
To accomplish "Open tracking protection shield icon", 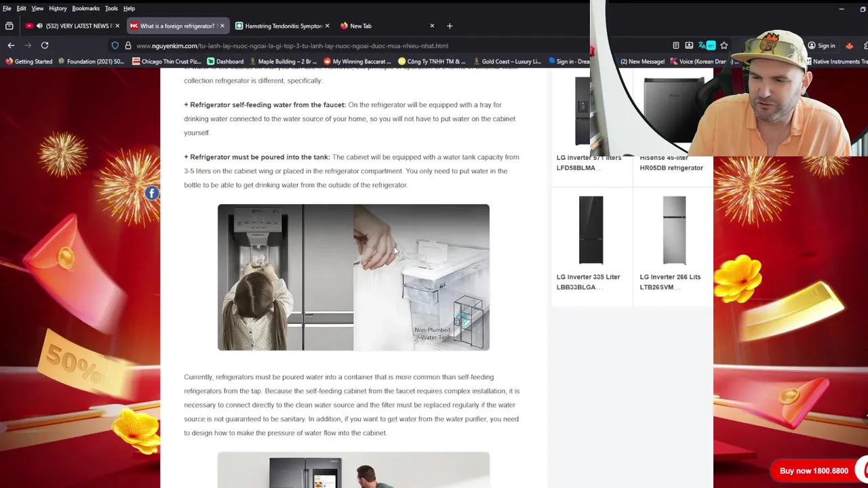I will tap(115, 45).
